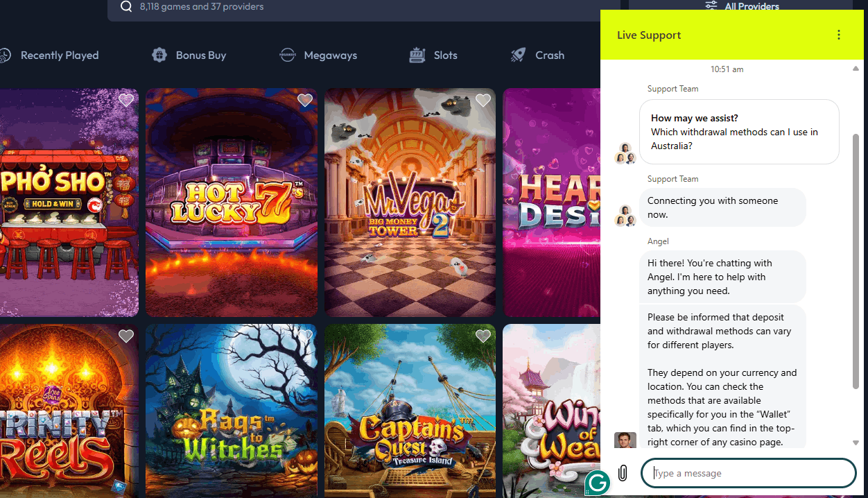This screenshot has width=868, height=498.
Task: Favorite the Mr Vegas 2 game
Action: pyautogui.click(x=483, y=101)
